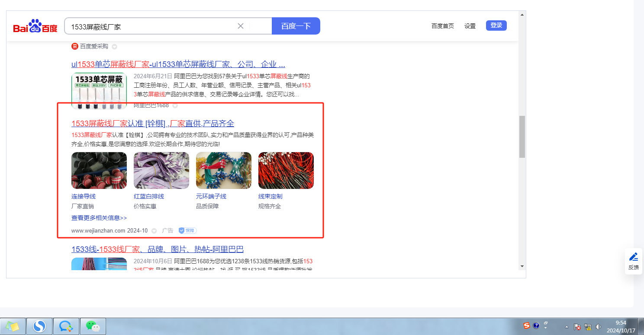The height and width of the screenshot is (335, 644).
Task: Click the 价格实惠 caption text
Action: [x=145, y=206]
